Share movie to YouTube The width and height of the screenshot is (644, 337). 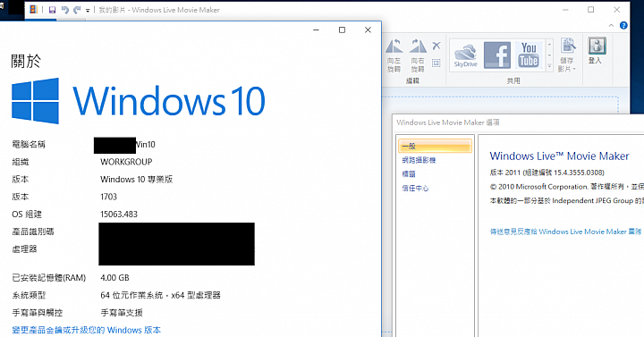(x=529, y=55)
